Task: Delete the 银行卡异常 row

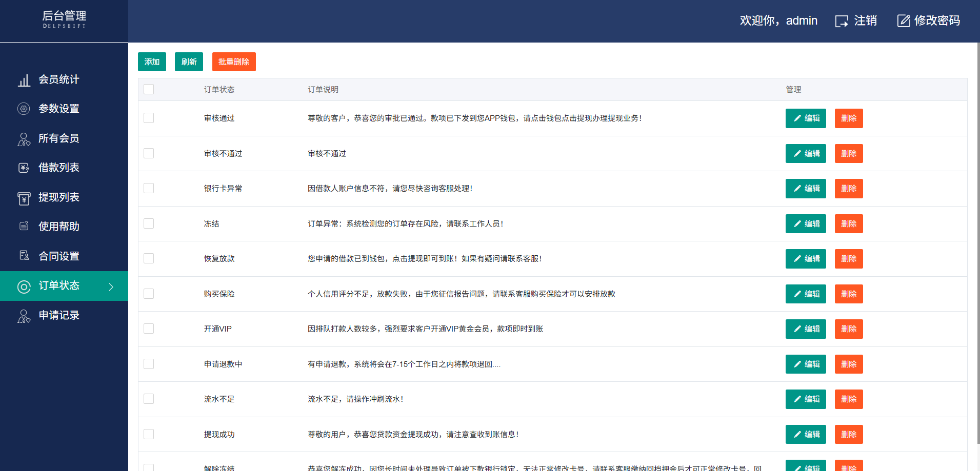Action: click(849, 189)
